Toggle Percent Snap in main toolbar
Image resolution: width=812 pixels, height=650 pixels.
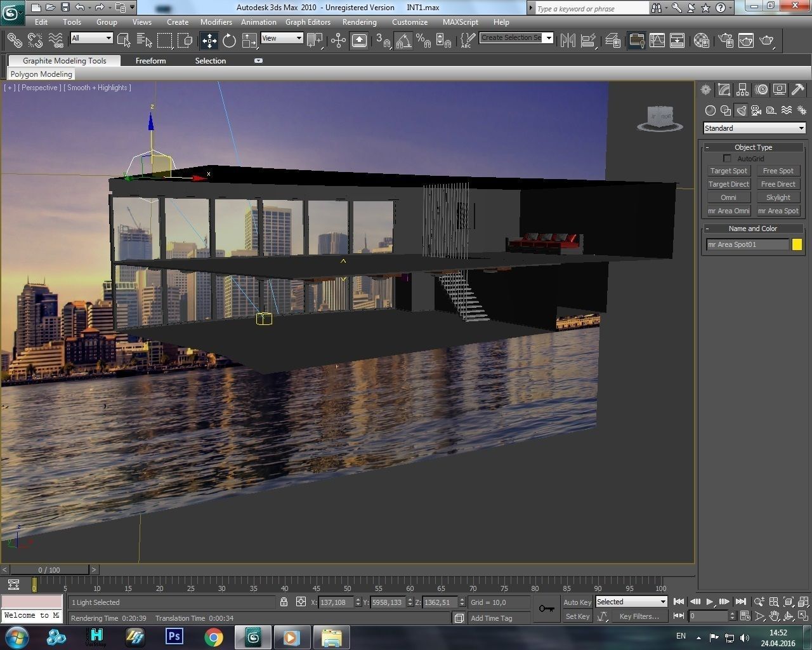(423, 41)
